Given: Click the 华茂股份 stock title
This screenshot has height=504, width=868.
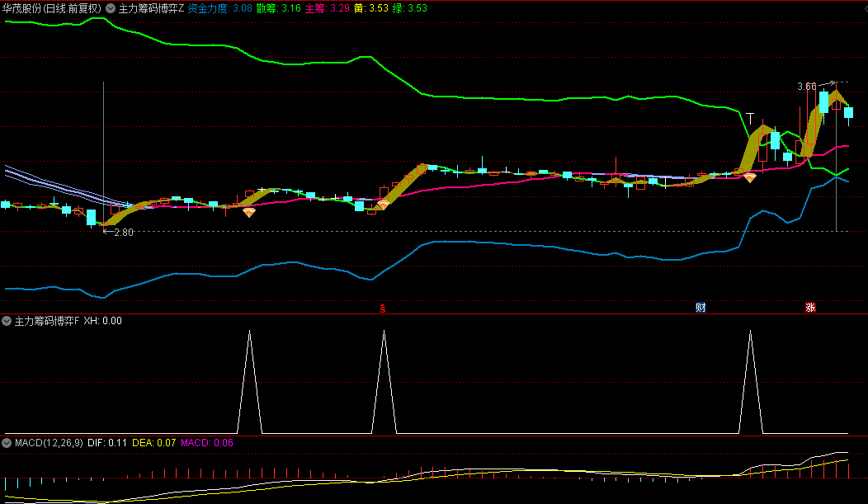Looking at the screenshot, I should [x=51, y=8].
